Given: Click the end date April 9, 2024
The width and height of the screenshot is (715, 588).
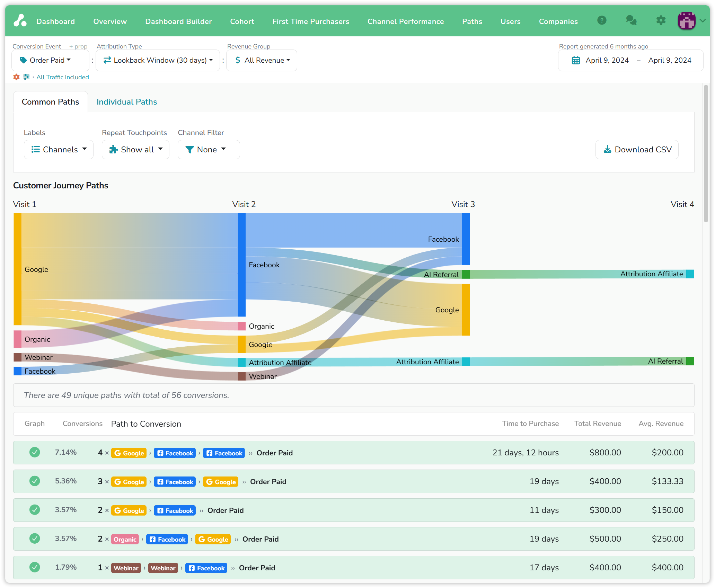Looking at the screenshot, I should [x=670, y=60].
